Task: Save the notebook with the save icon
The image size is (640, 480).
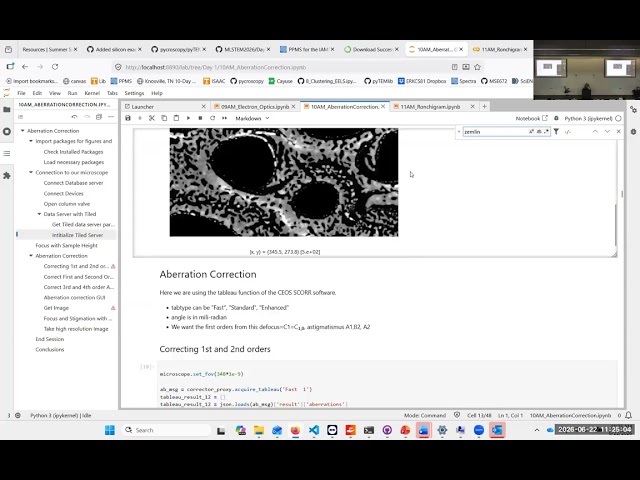Action: 128,118
